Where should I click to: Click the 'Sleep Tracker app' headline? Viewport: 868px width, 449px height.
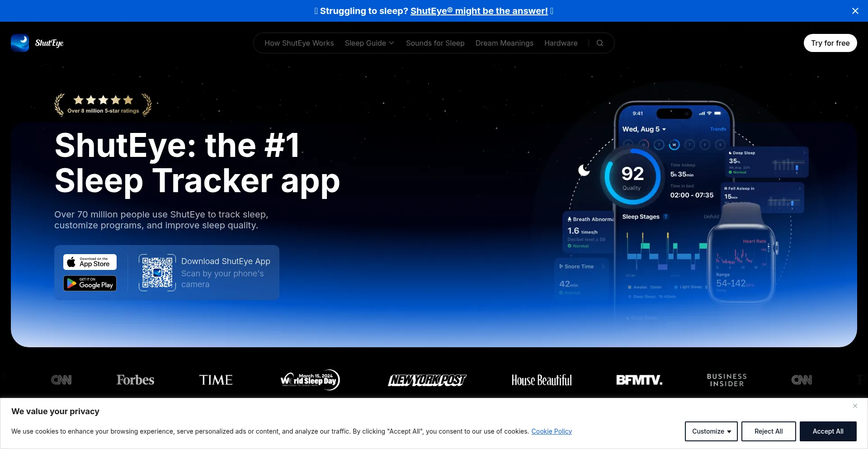click(197, 181)
